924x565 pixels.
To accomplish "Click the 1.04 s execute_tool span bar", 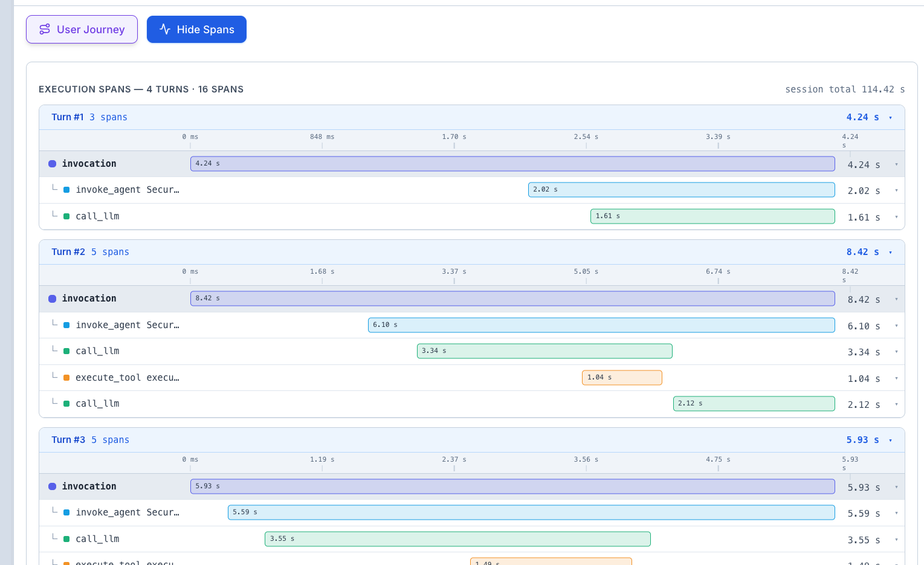I will 622,377.
